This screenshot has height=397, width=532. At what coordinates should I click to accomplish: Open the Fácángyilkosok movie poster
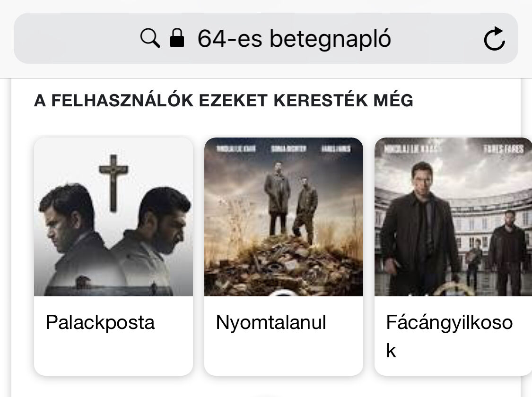click(x=453, y=217)
